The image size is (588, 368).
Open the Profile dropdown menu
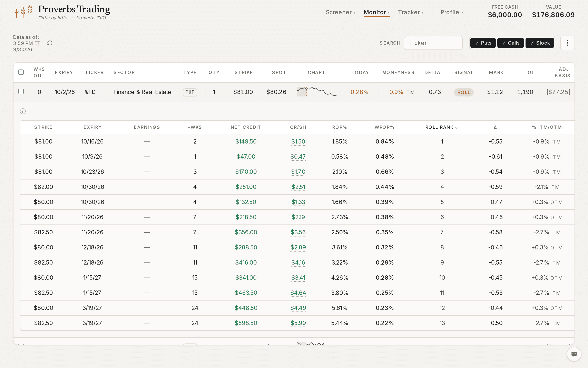click(x=452, y=12)
